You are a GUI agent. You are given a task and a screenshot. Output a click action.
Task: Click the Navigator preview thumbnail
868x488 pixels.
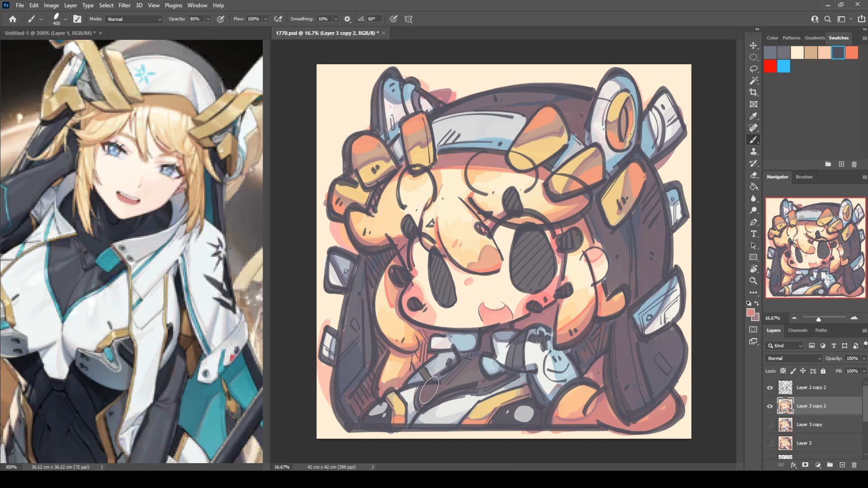click(x=816, y=247)
